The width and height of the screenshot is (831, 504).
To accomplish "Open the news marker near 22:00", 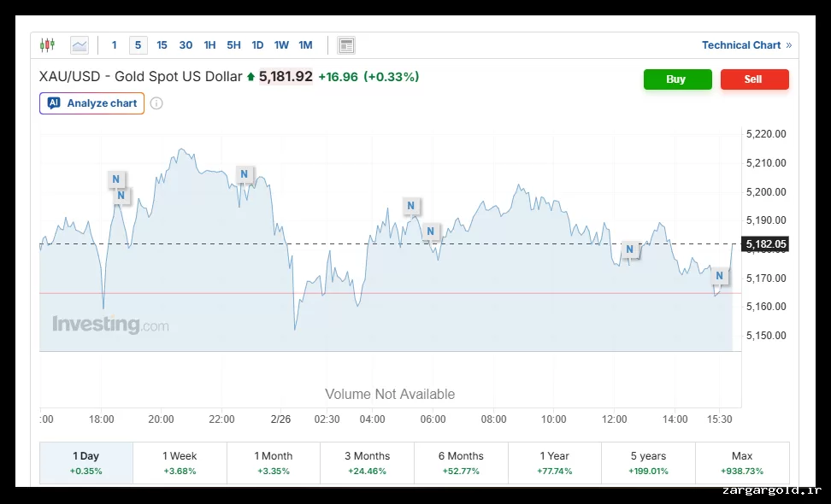I will [x=245, y=175].
